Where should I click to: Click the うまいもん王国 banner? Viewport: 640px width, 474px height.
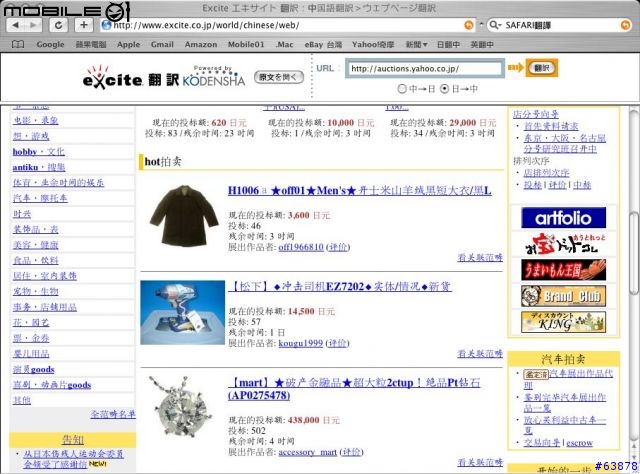pyautogui.click(x=563, y=270)
